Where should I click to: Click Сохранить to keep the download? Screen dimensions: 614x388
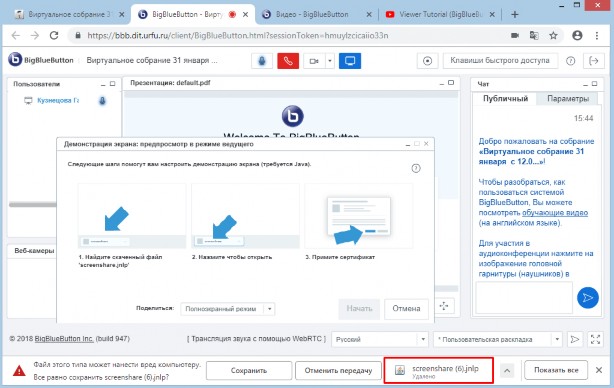(x=249, y=370)
